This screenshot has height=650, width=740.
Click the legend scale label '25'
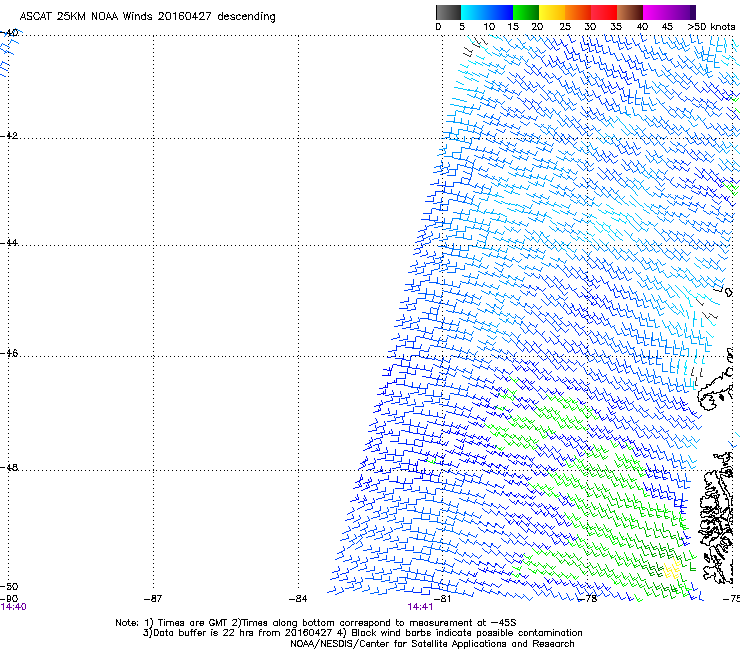point(565,27)
